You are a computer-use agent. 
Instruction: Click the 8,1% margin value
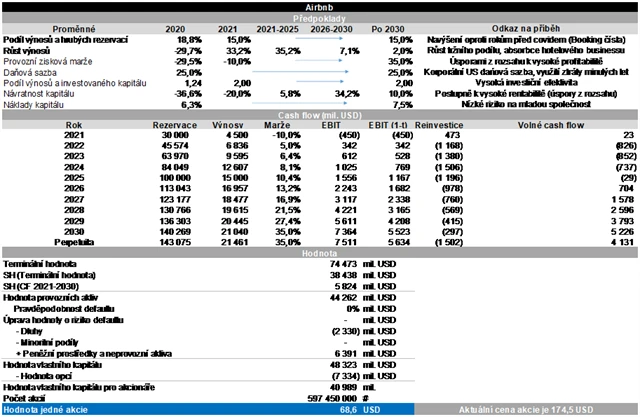click(288, 167)
